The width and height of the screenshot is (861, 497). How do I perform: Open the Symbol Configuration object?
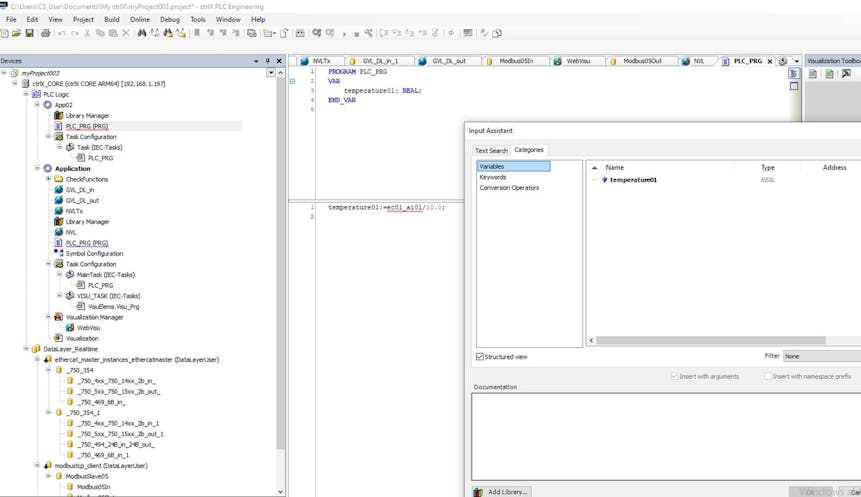point(94,253)
